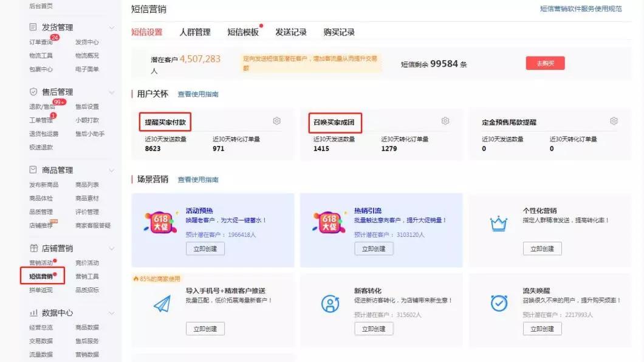
Task: Switch to the 人群管理 tab
Action: click(194, 32)
